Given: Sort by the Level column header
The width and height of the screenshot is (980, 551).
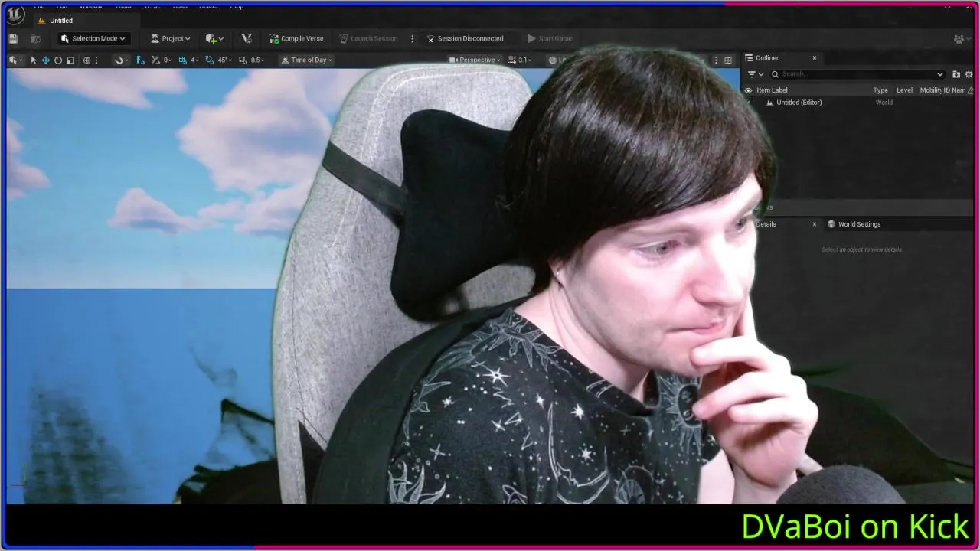Looking at the screenshot, I should pyautogui.click(x=904, y=90).
